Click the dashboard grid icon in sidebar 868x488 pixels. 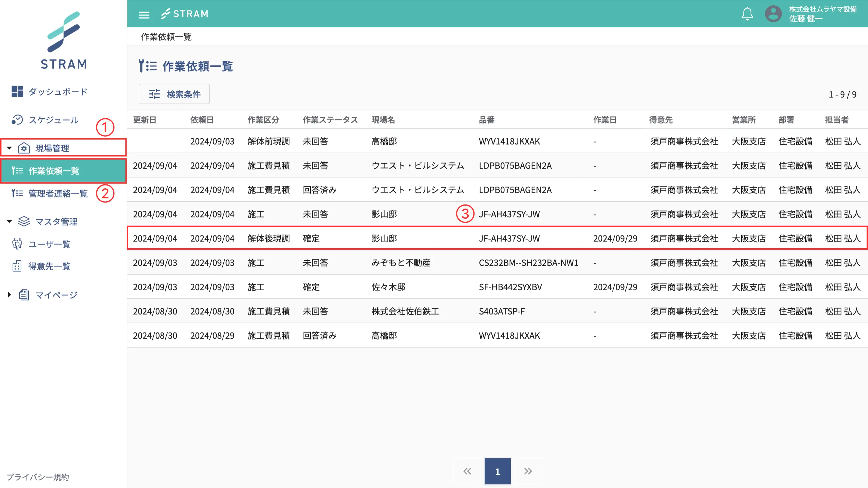(17, 91)
